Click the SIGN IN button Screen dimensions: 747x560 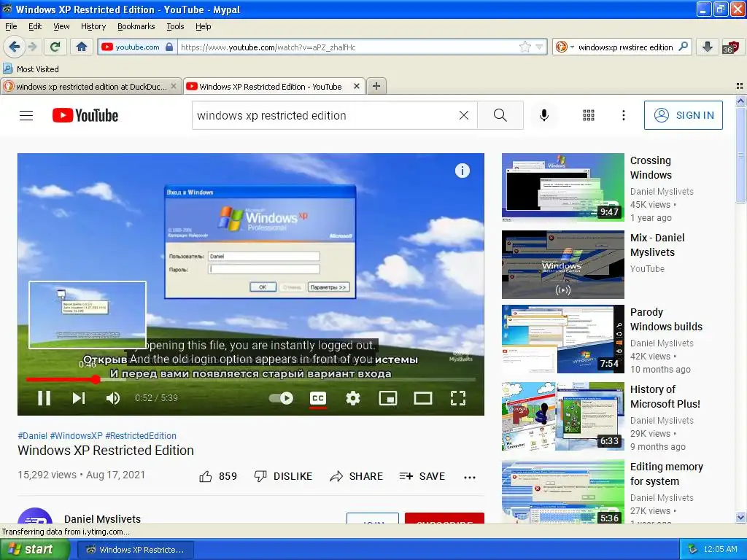pyautogui.click(x=683, y=115)
